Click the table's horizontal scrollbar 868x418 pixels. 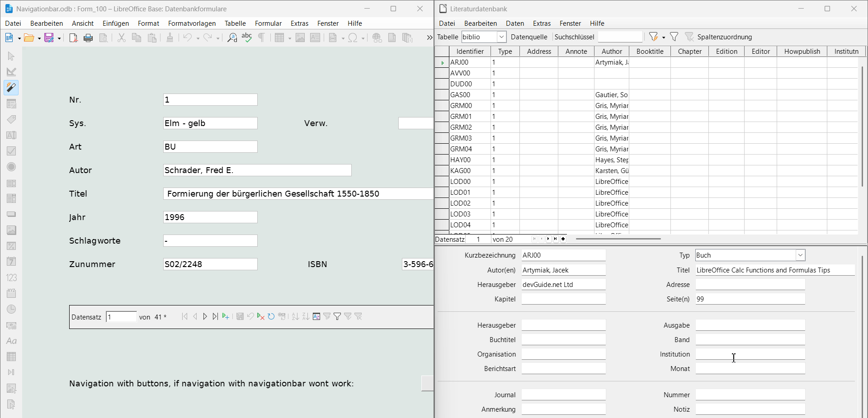[618, 239]
